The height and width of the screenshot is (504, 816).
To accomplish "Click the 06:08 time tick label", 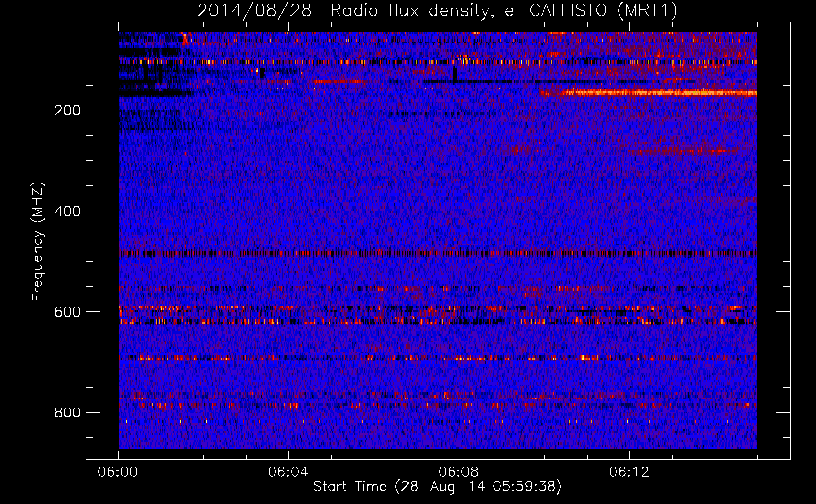I will 459,472.
